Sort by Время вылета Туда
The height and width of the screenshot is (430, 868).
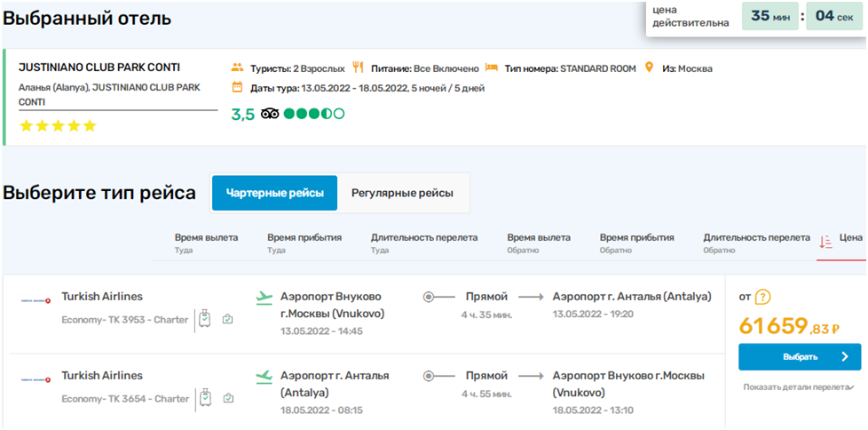click(207, 243)
